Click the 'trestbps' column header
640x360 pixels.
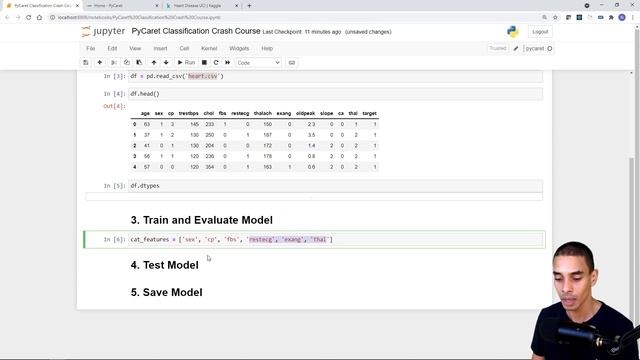coord(189,113)
